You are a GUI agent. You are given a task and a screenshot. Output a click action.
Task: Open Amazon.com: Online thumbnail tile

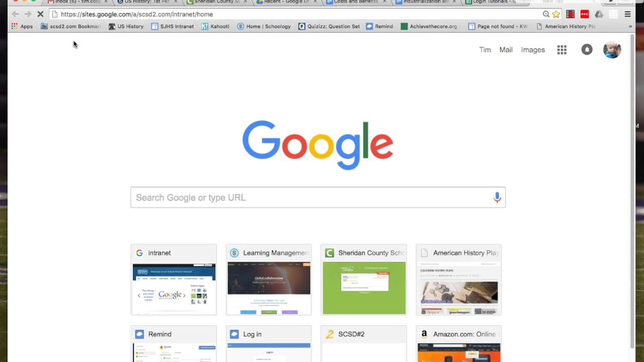(x=459, y=344)
